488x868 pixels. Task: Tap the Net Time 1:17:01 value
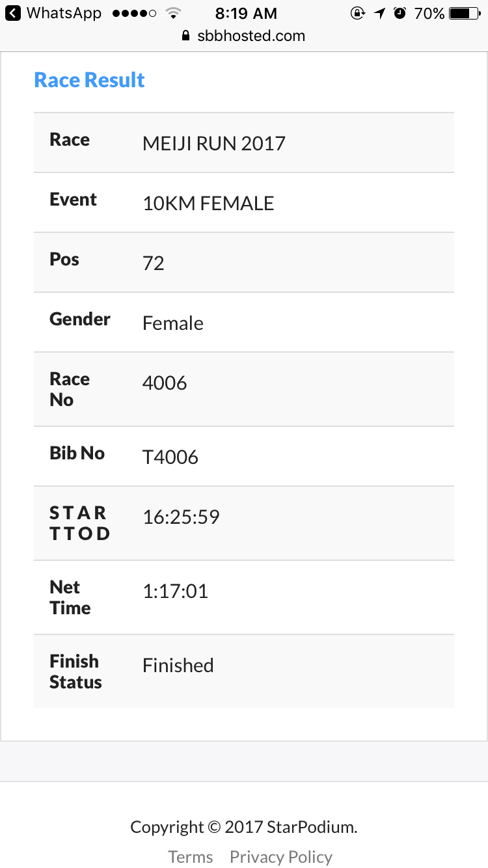(x=175, y=591)
